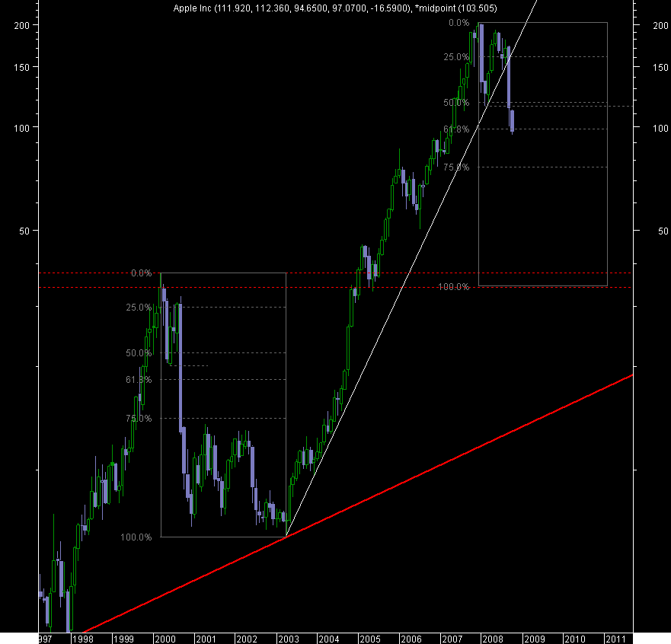The image size is (671, 644).
Task: Select 25.0% label of the 2008 retracement
Action: tap(457, 57)
